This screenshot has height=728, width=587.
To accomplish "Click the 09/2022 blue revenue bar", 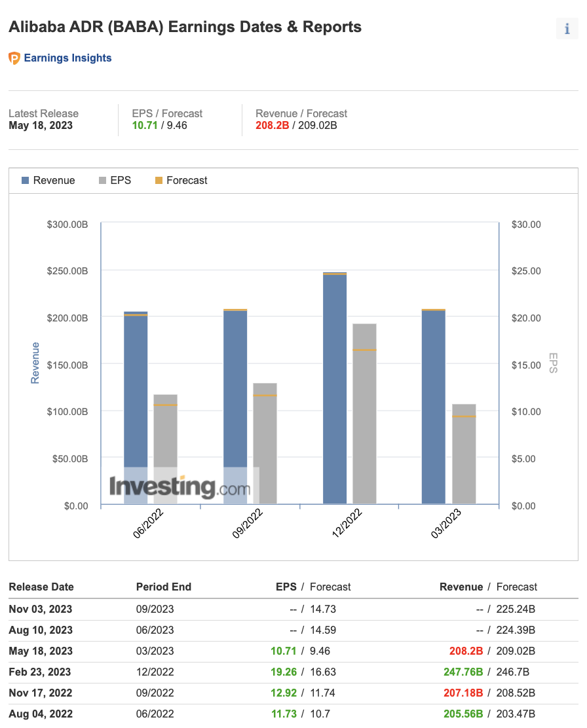I will coord(235,407).
